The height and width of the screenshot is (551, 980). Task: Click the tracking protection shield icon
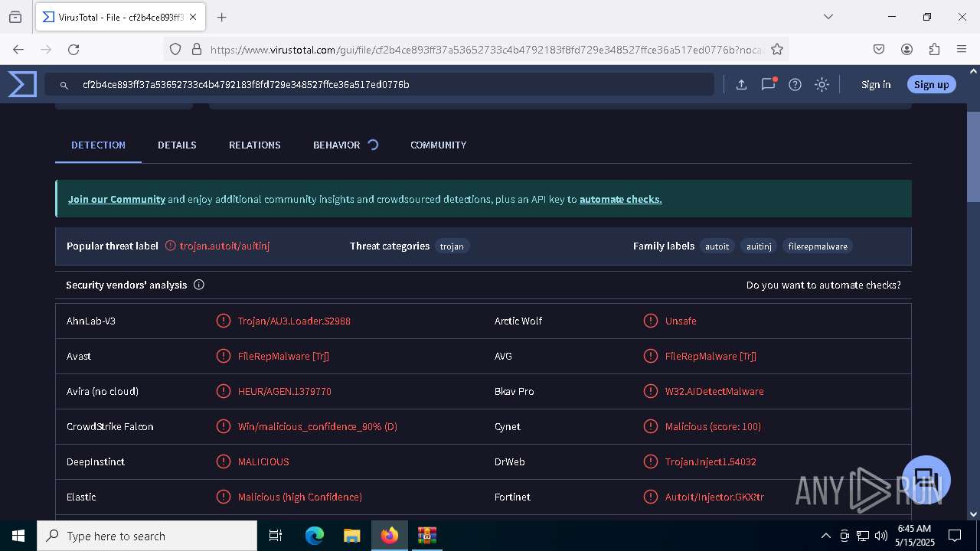click(175, 49)
